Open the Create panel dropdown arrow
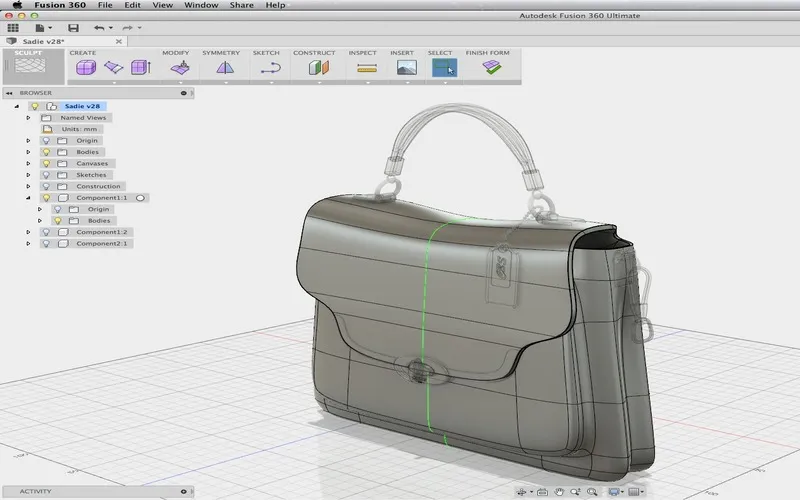800x500 pixels. pyautogui.click(x=114, y=82)
